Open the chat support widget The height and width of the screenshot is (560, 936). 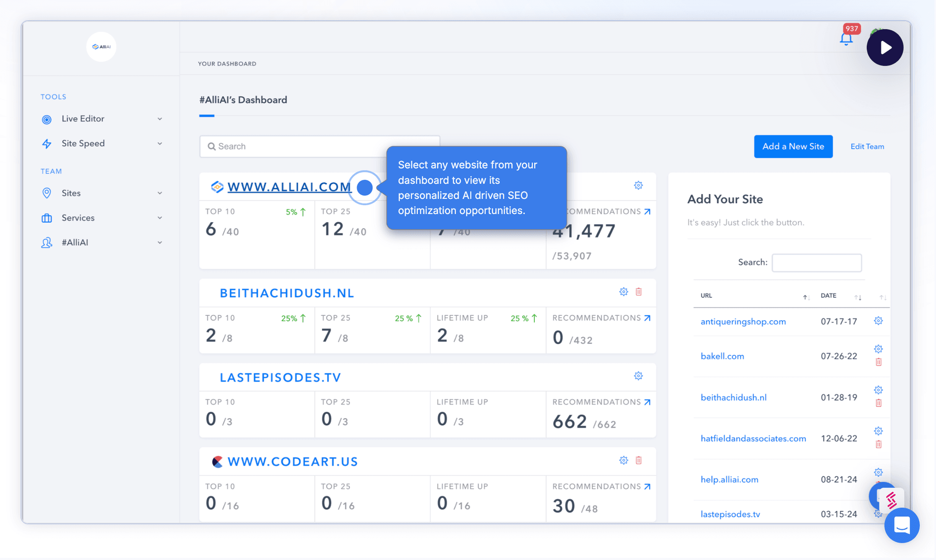pos(902,525)
